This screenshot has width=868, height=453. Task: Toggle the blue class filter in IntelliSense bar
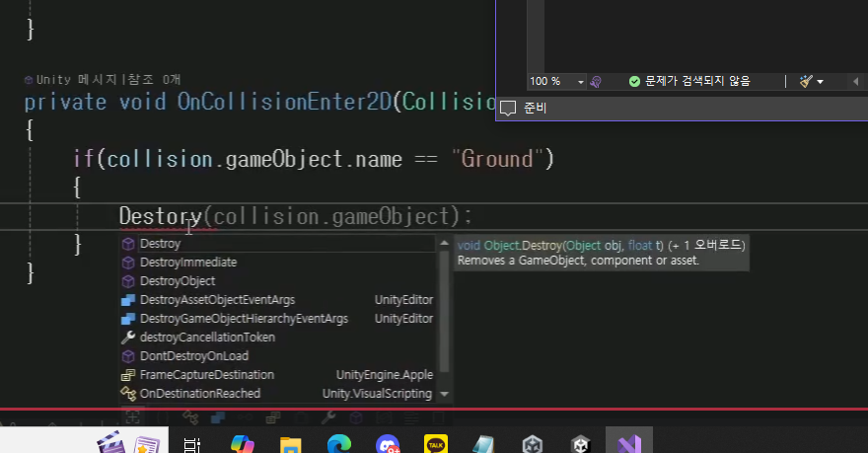218,417
